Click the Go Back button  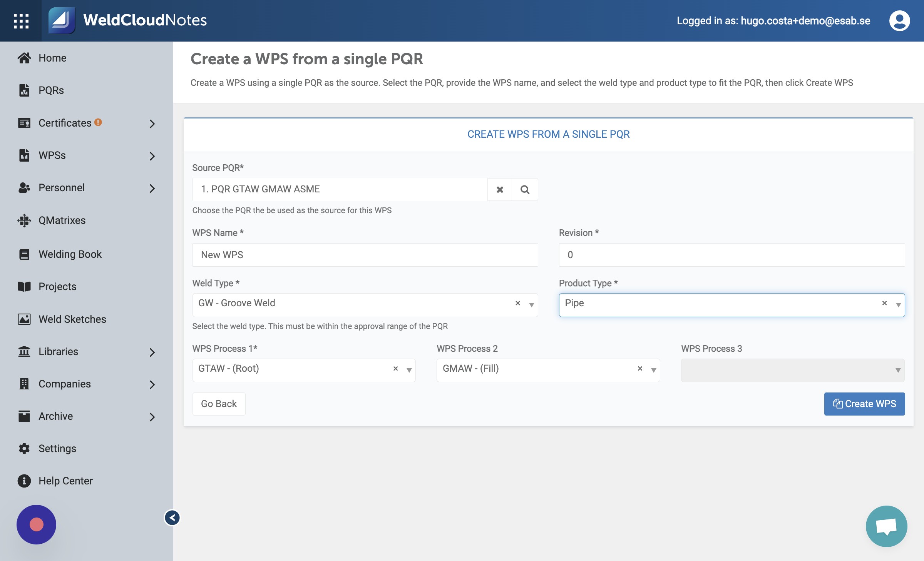click(x=219, y=404)
